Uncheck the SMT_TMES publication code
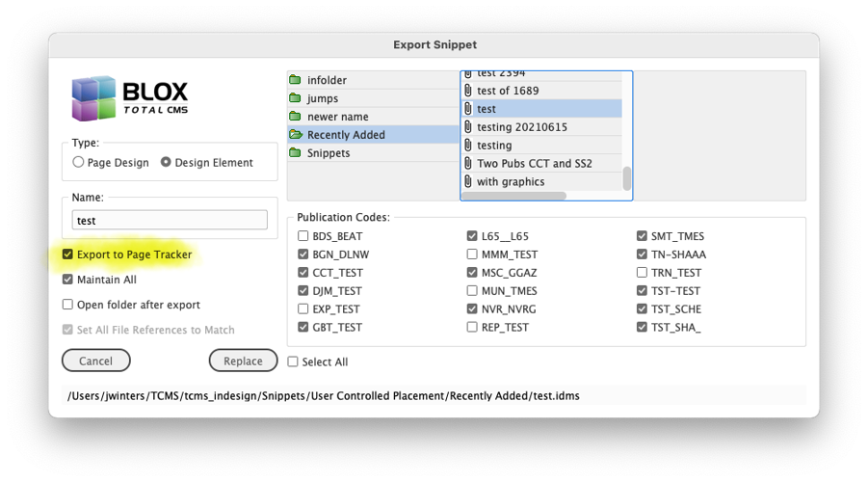868x482 pixels. tap(642, 236)
